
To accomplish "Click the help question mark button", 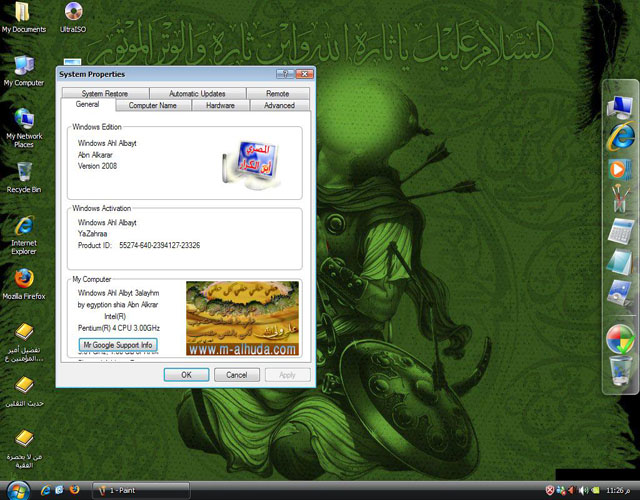I will pyautogui.click(x=285, y=74).
